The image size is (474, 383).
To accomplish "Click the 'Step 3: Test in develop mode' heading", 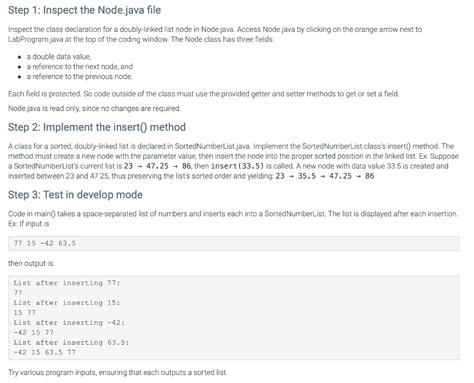I will tap(75, 195).
